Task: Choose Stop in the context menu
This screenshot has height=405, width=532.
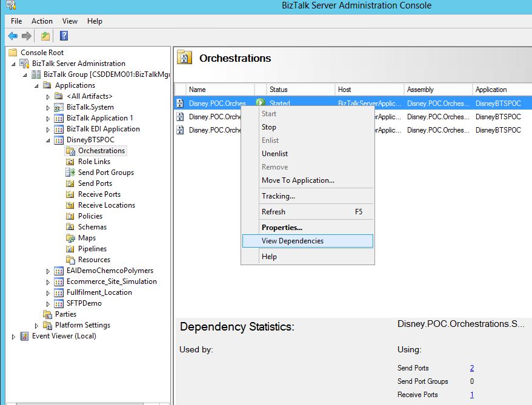Action: tap(308, 127)
